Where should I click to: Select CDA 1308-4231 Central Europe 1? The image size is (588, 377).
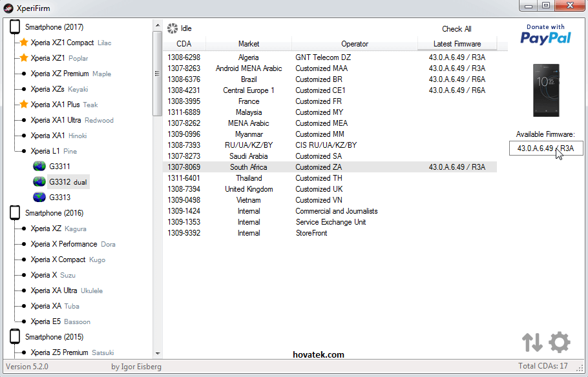pyautogui.click(x=330, y=90)
